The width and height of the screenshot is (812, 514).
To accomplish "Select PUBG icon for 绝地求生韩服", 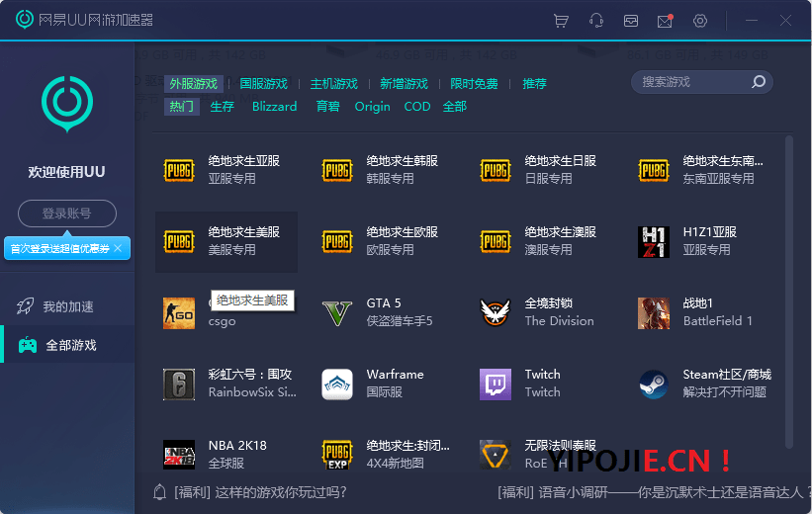I will tap(337, 171).
